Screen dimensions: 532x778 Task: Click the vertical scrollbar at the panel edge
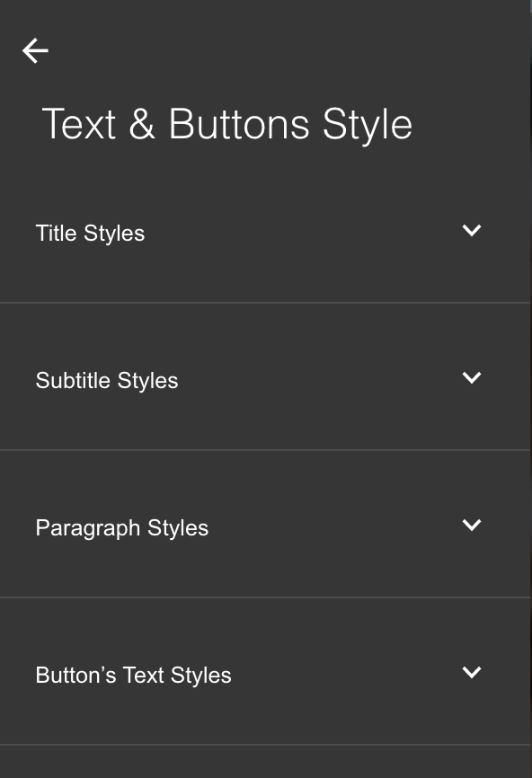tap(531, 389)
